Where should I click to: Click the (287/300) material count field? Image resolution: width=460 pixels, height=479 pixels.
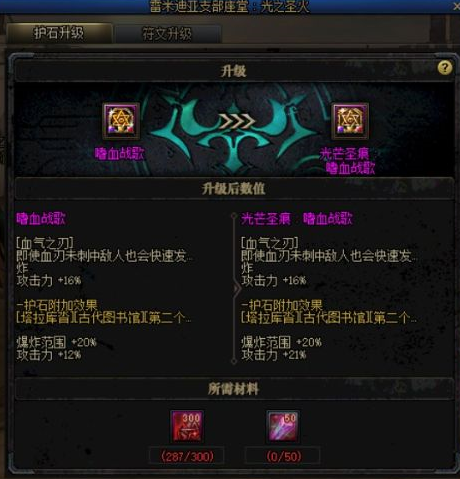187,456
